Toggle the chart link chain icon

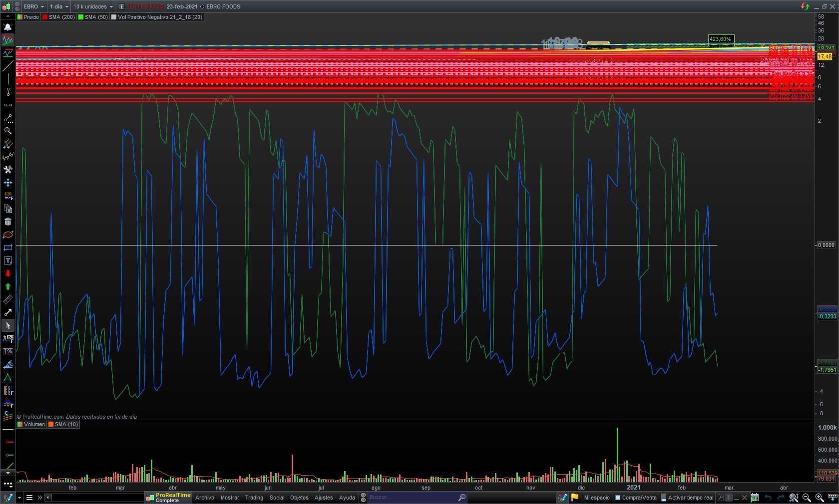click(17, 6)
